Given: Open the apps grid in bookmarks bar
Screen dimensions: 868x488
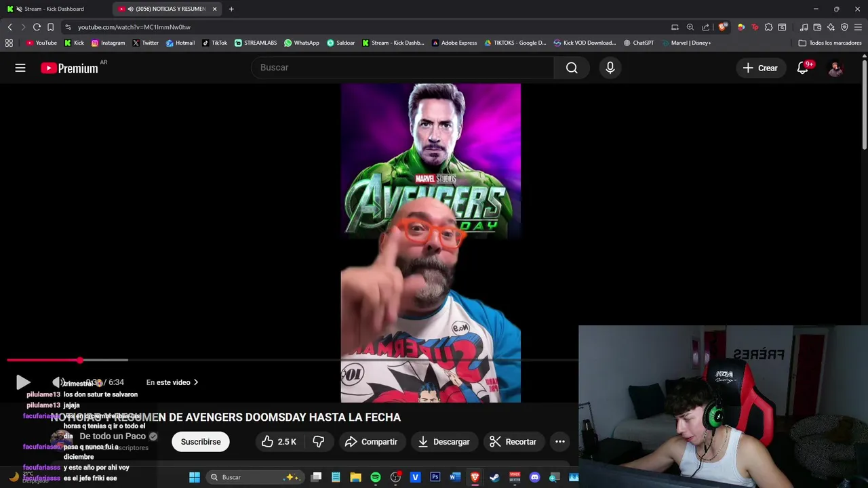Looking at the screenshot, I should (9, 43).
